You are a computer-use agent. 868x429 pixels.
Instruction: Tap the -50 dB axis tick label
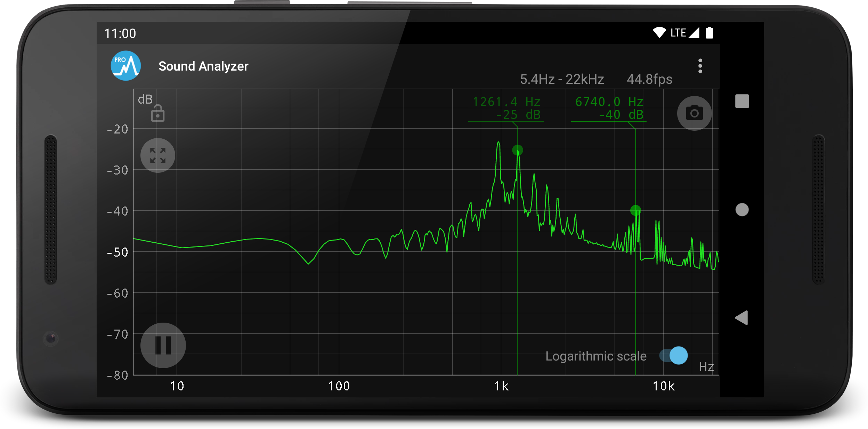coord(118,252)
